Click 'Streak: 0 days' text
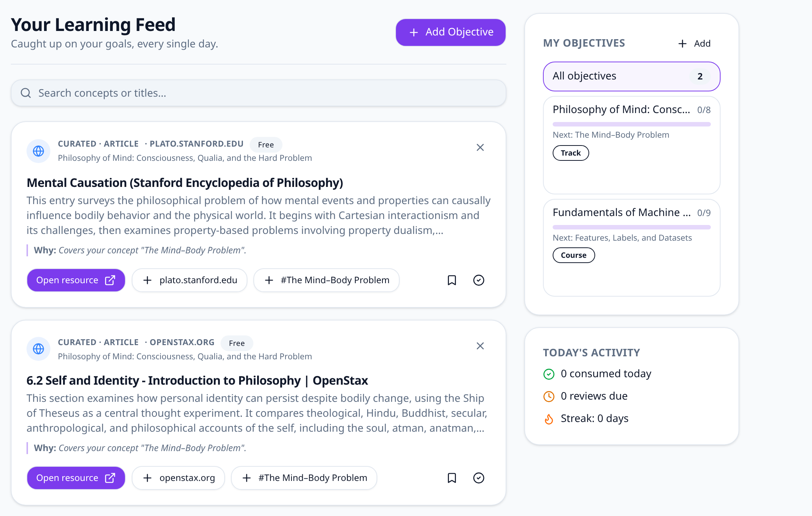812x516 pixels. coord(594,419)
